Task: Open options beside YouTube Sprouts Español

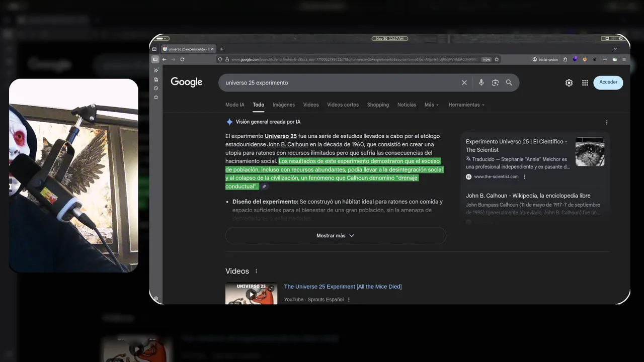Action: coord(349,300)
